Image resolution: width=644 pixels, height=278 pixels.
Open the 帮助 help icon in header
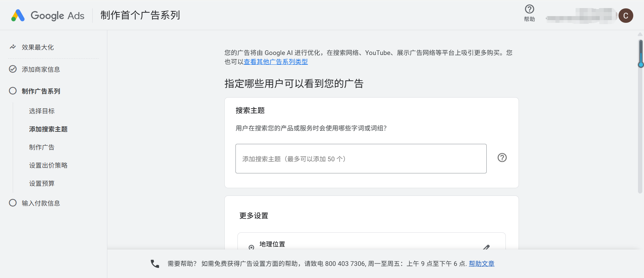pos(529,9)
